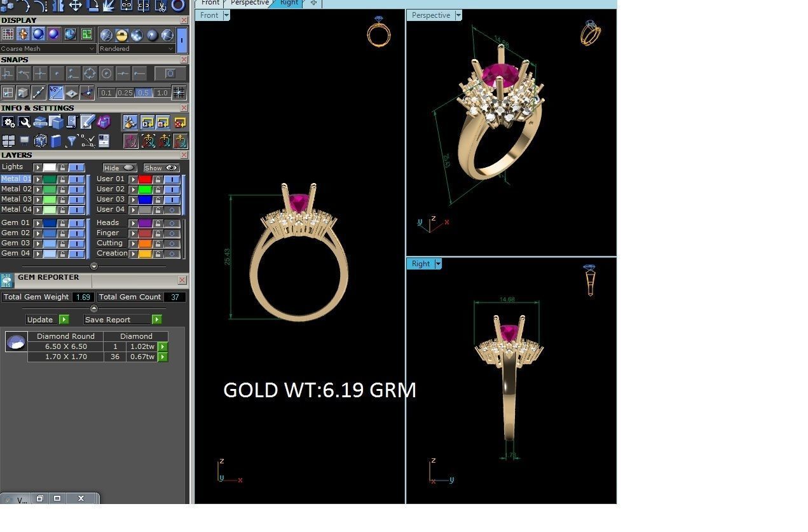Click the gumball move arrows tool icon

coord(75,6)
